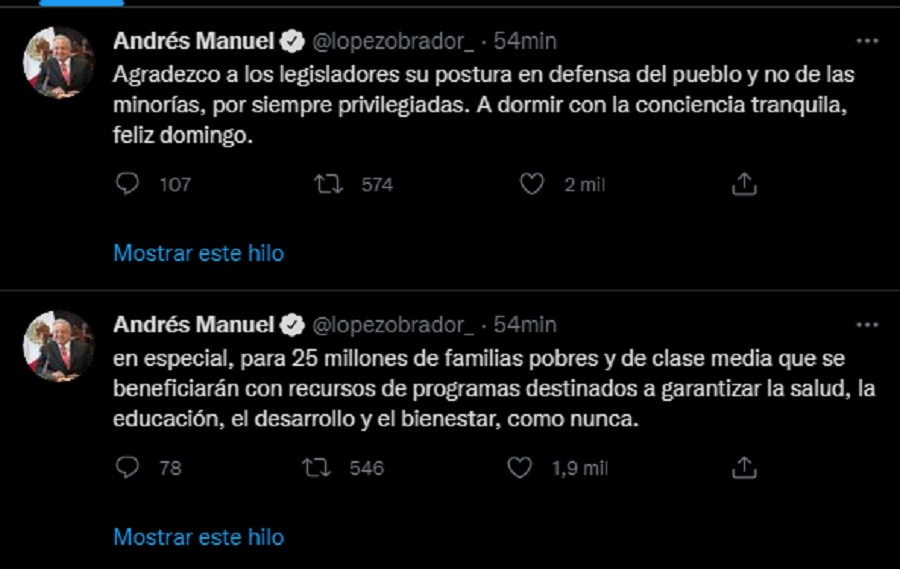Retweet the '25 millones de familias' tweet
This screenshot has height=569, width=900.
click(x=317, y=467)
